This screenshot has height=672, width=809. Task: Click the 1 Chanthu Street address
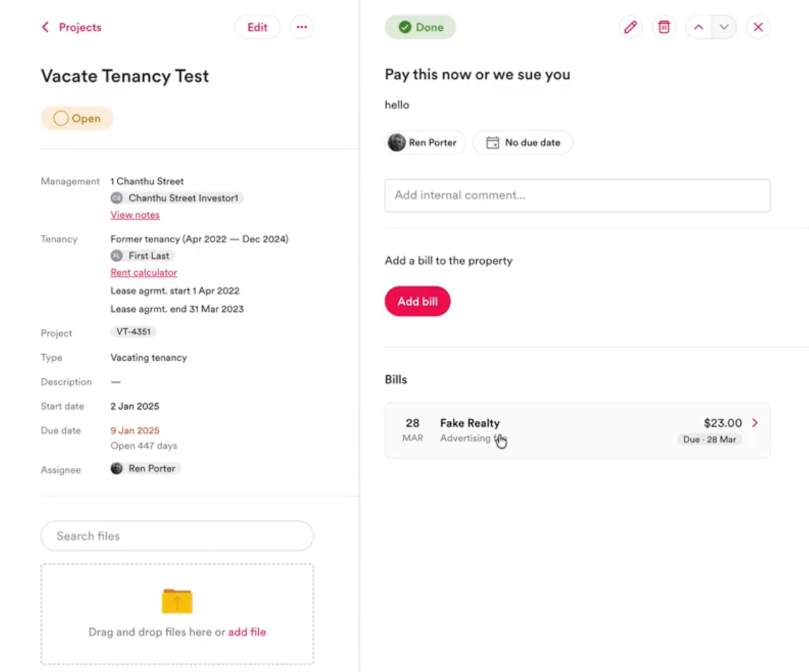pos(147,182)
